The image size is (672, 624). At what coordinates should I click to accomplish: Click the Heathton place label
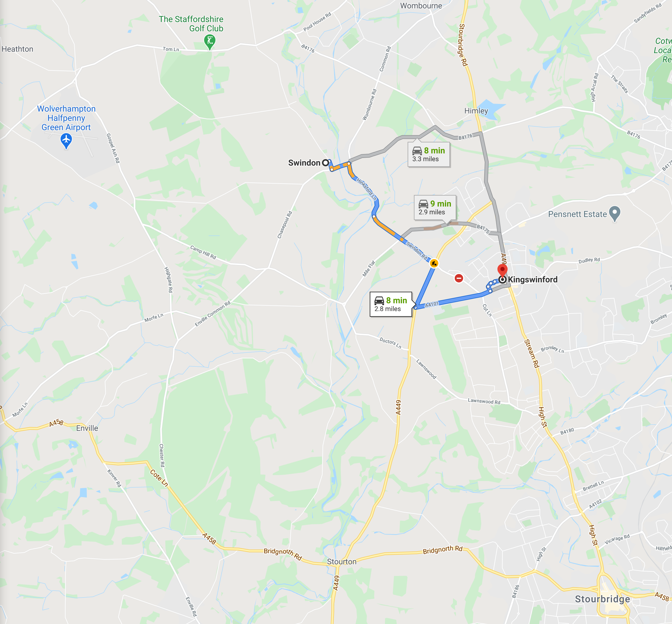pos(18,49)
